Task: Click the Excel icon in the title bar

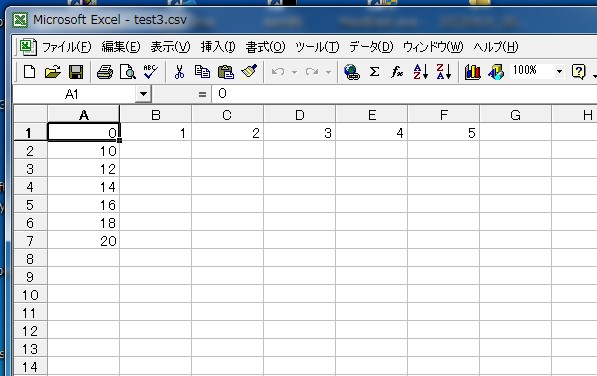Action: 20,20
